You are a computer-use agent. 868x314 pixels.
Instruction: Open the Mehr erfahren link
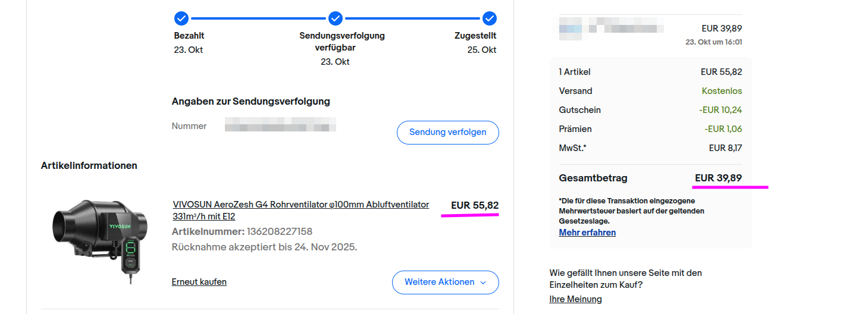[x=587, y=233]
